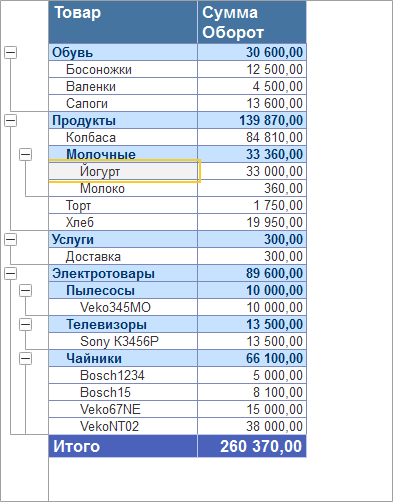393x502 pixels.
Task: Select the 33 360,00 Молочные total
Action: [252, 154]
